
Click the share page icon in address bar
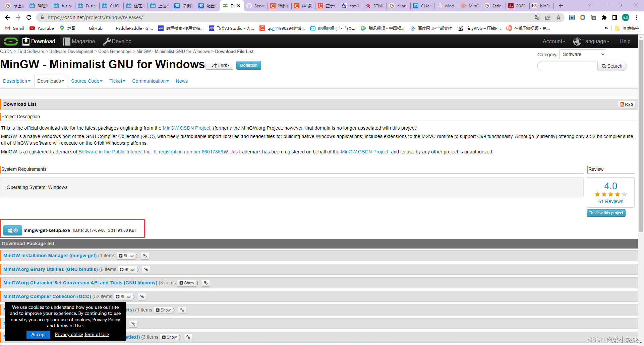click(548, 17)
